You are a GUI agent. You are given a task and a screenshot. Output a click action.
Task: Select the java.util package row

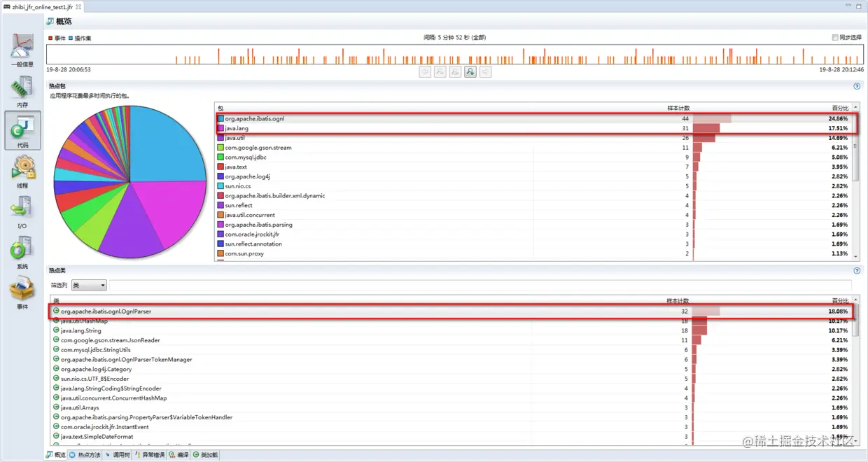tap(534, 138)
